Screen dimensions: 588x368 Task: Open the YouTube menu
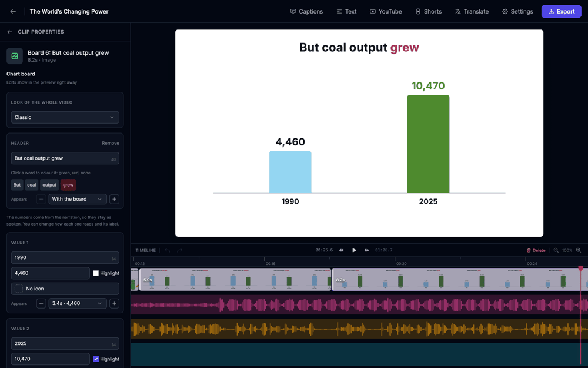tap(386, 12)
